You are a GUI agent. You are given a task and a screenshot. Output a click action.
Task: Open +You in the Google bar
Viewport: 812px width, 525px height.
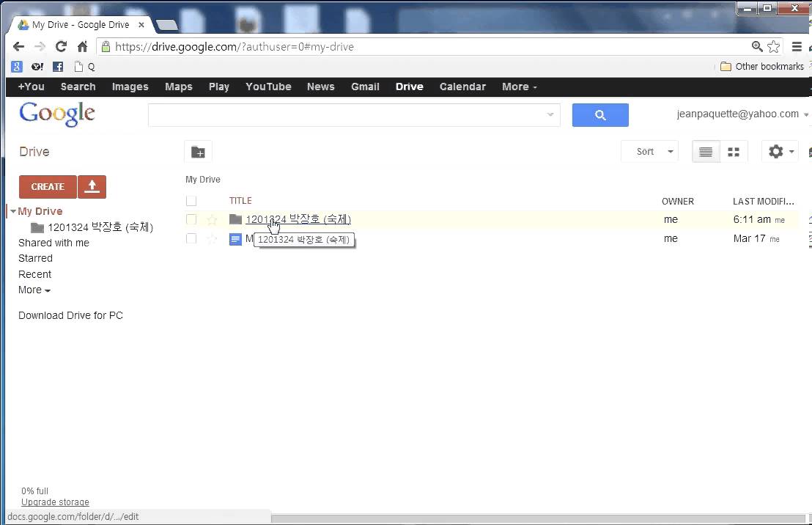tap(31, 87)
